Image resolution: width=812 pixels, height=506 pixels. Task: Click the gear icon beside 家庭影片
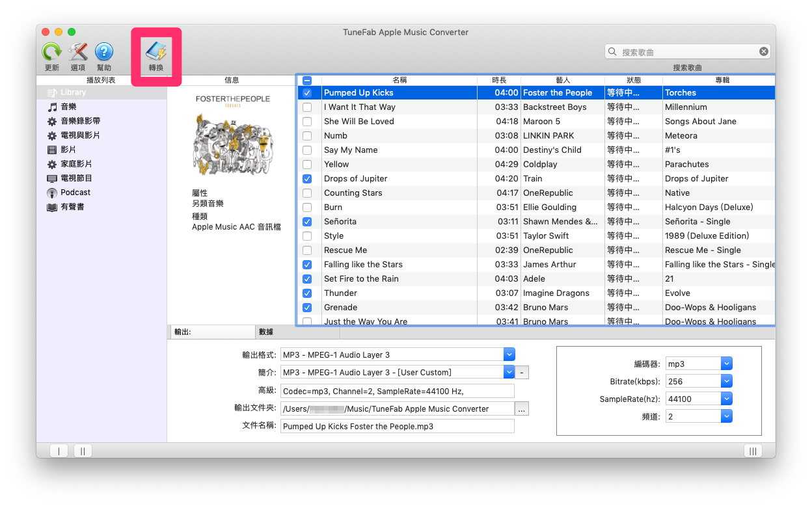[52, 165]
